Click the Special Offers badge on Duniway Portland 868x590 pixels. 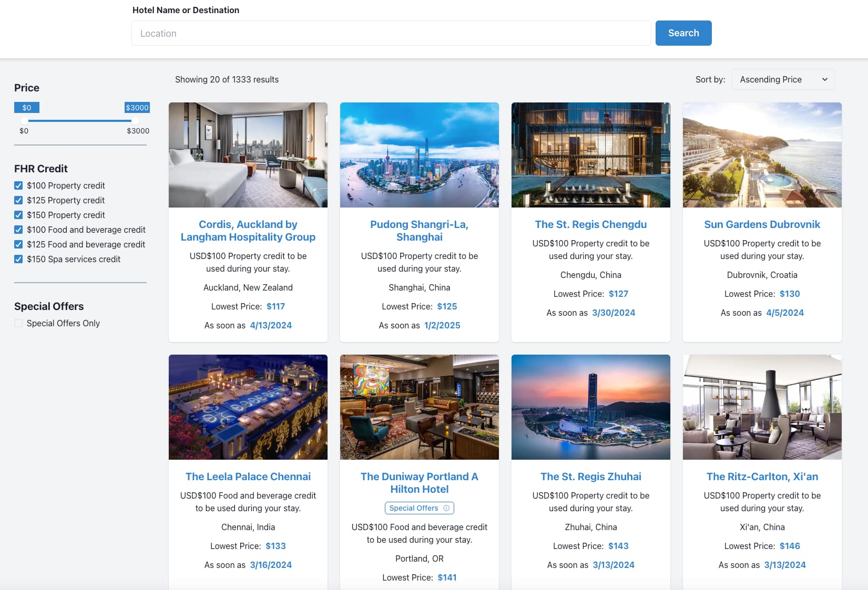[414, 508]
